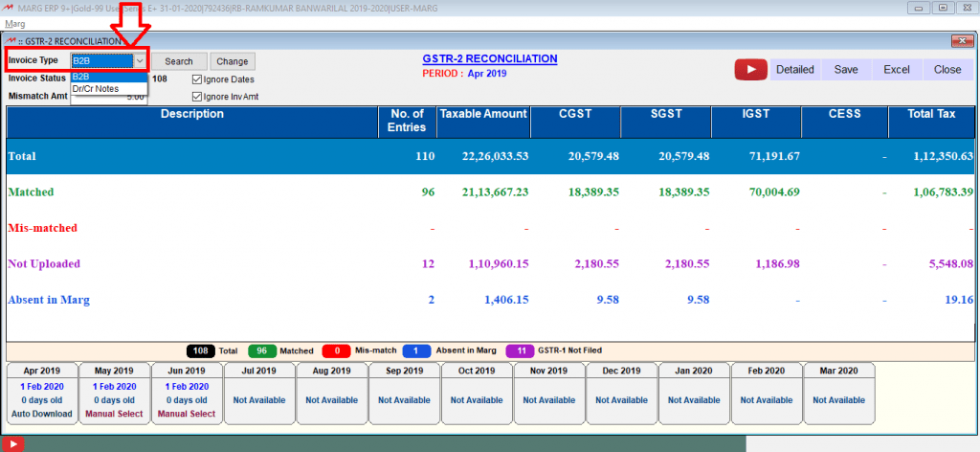The width and height of the screenshot is (980, 452).
Task: Switch to the Apr 2019 period tab
Action: (x=42, y=392)
